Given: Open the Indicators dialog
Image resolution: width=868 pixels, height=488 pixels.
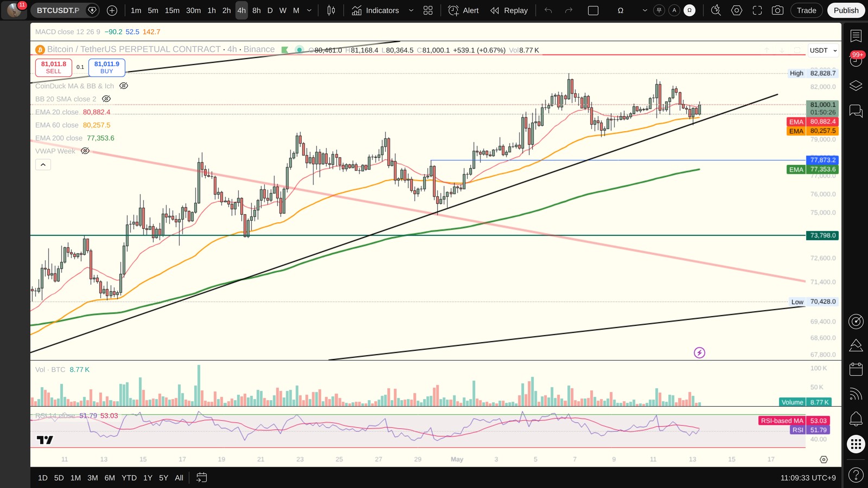Looking at the screenshot, I should click(x=375, y=10).
